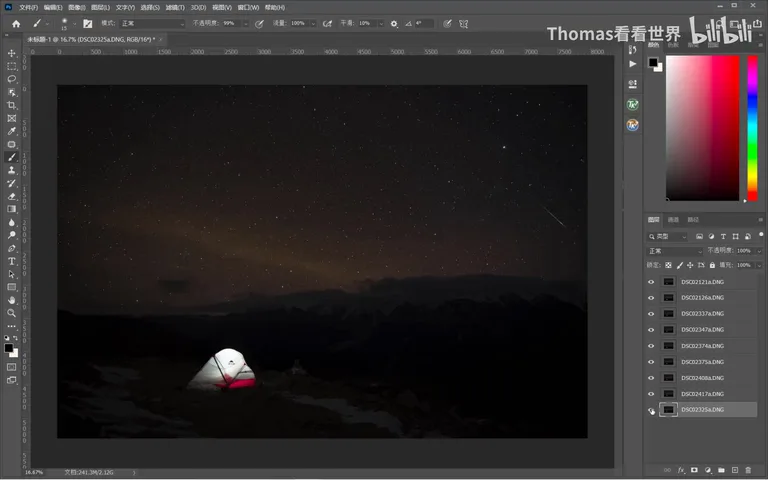Image resolution: width=768 pixels, height=480 pixels.
Task: Open the 图像(I) menu
Action: [x=77, y=7]
